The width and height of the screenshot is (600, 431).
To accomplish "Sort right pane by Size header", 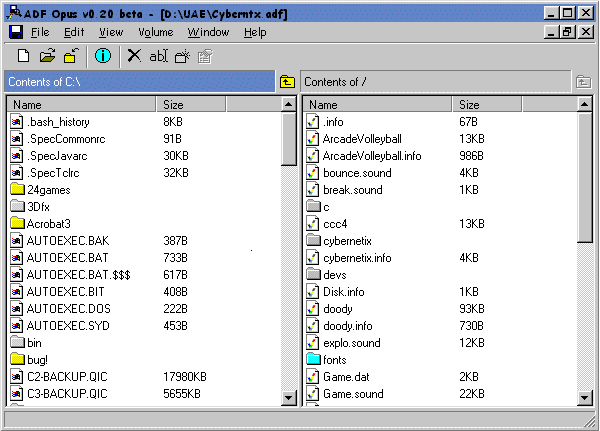I will tap(487, 104).
